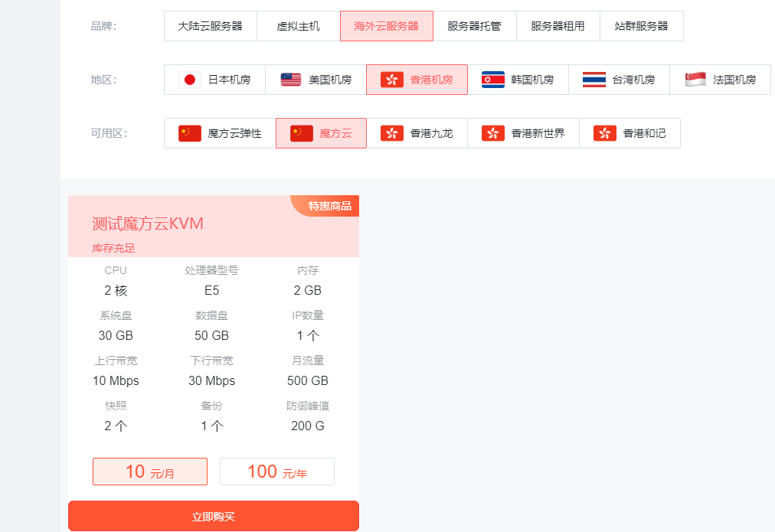Screen dimensions: 775x532
Task: Click the flag icon beside 香港和记
Action: [x=605, y=133]
